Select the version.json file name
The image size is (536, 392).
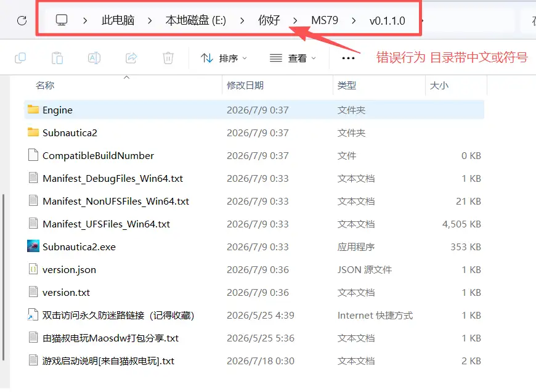(69, 270)
